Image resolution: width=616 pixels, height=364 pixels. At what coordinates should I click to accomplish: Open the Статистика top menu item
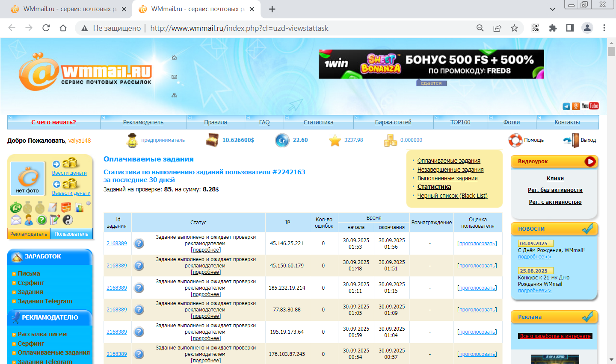click(318, 122)
